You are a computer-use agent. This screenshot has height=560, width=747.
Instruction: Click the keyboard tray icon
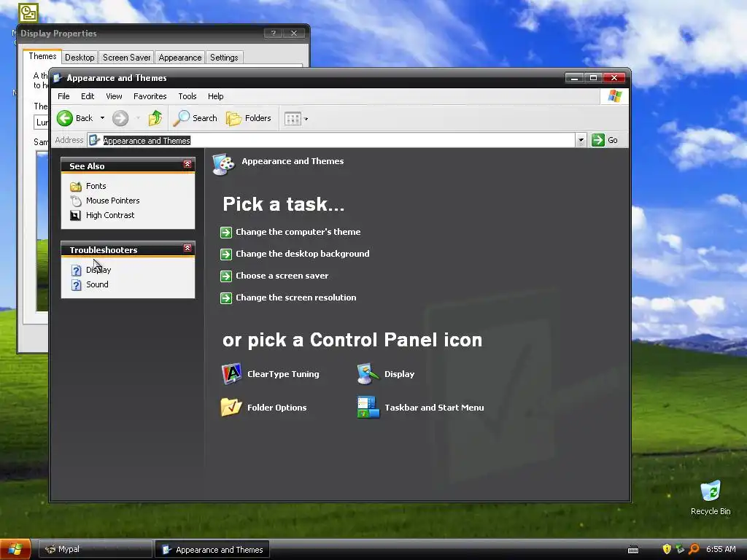click(x=633, y=550)
